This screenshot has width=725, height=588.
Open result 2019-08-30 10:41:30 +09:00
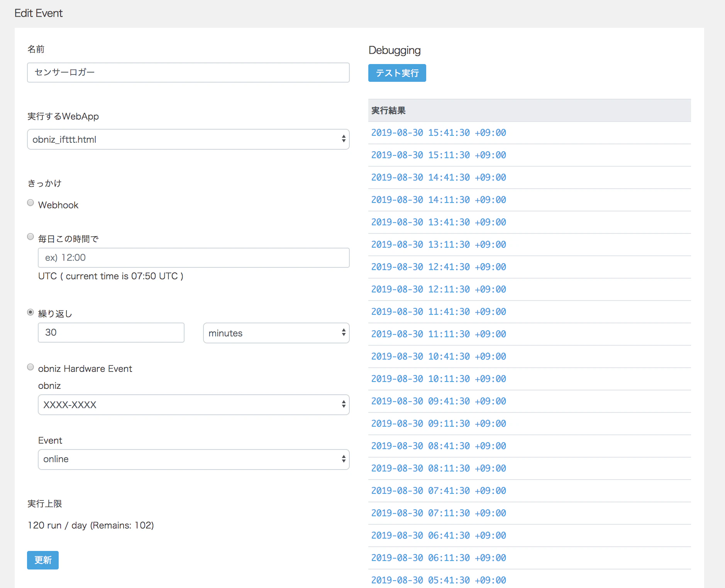pos(439,357)
